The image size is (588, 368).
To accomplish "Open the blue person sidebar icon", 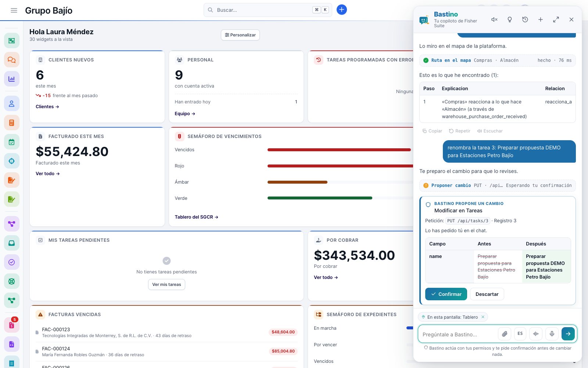I will click(x=12, y=104).
